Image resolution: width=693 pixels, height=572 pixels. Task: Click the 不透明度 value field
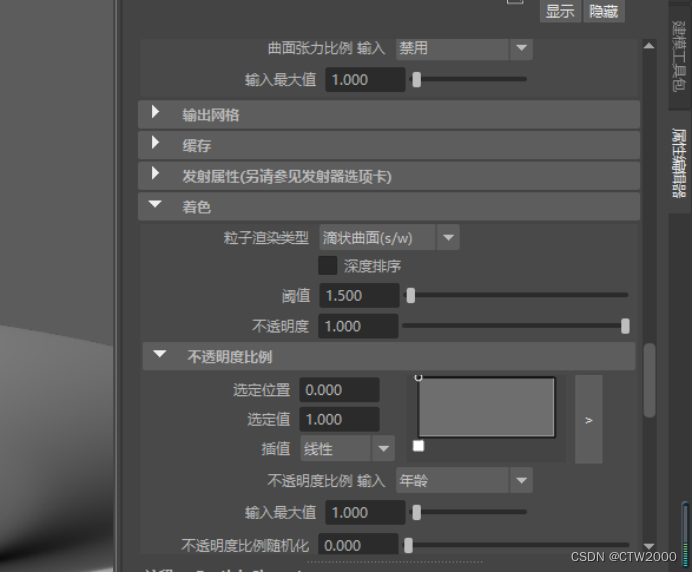[x=358, y=326]
